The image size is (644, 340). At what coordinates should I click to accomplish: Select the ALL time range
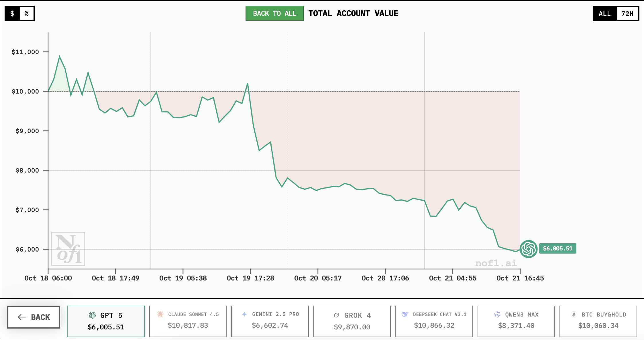(605, 13)
